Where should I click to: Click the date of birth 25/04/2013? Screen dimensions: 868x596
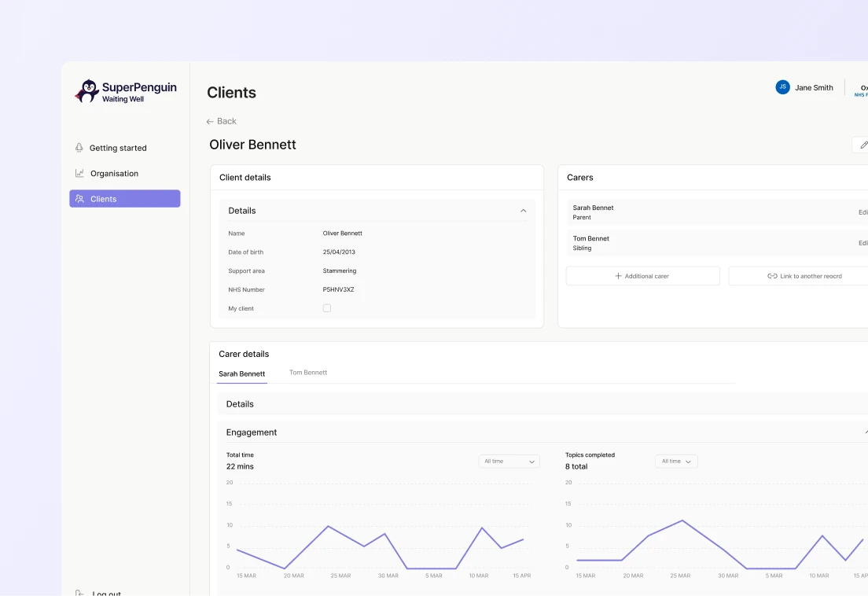point(339,252)
